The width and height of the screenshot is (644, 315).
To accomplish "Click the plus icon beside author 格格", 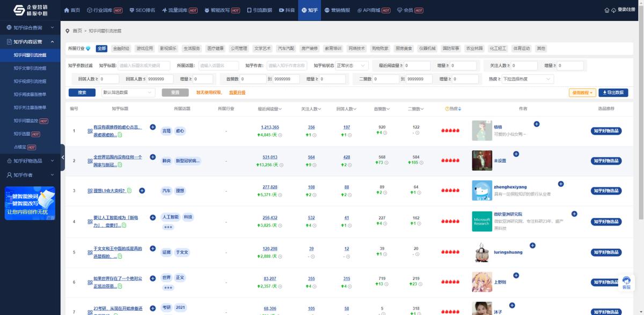I will point(537,124).
